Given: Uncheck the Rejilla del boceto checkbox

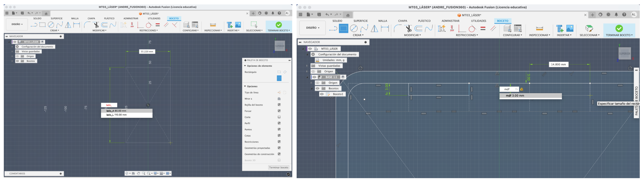Looking at the screenshot, I should pos(279,105).
